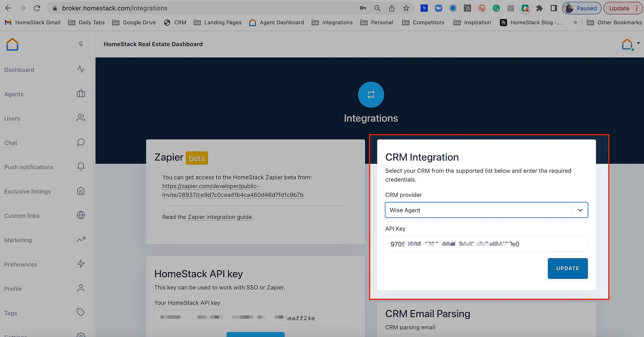Click the account avatar logo at top right
This screenshot has width=644, height=337.
[x=627, y=45]
